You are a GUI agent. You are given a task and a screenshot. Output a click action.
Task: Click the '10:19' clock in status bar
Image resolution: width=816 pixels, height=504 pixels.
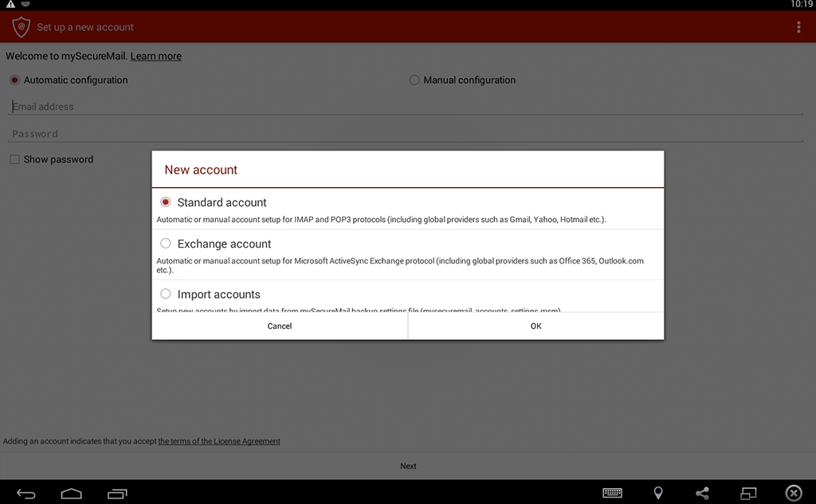pos(802,4)
